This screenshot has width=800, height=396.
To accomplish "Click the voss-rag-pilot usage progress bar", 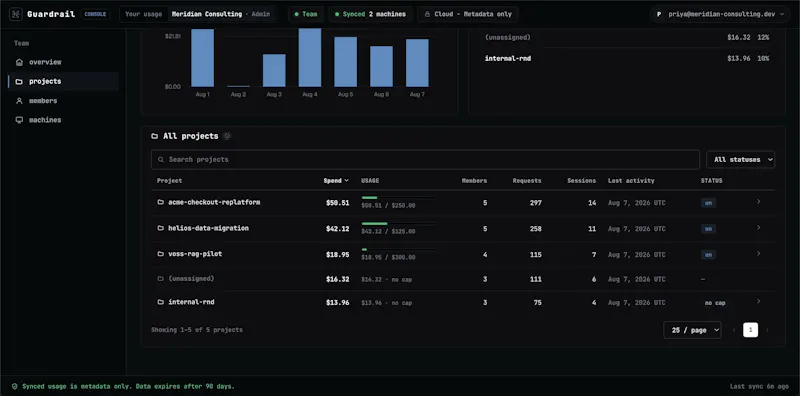I will tap(399, 250).
